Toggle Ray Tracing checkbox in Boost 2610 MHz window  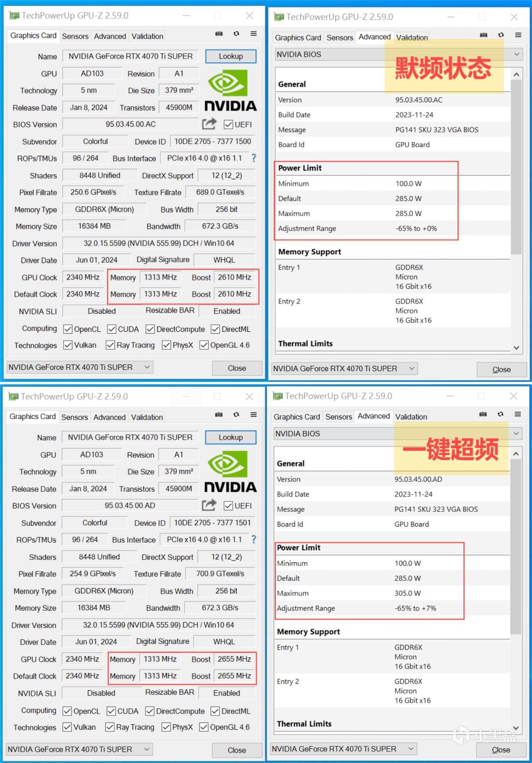[x=110, y=345]
